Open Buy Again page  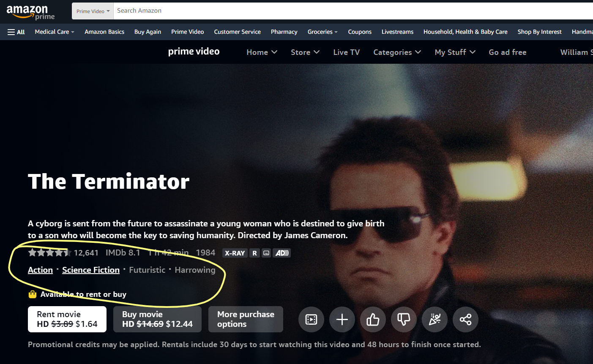click(x=148, y=32)
